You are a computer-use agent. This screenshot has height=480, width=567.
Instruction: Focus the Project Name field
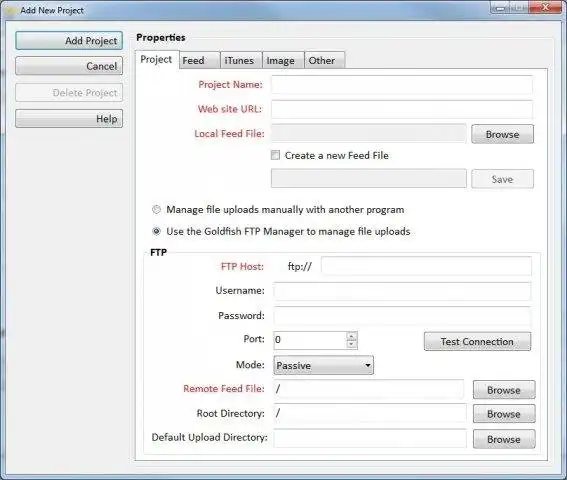[402, 85]
